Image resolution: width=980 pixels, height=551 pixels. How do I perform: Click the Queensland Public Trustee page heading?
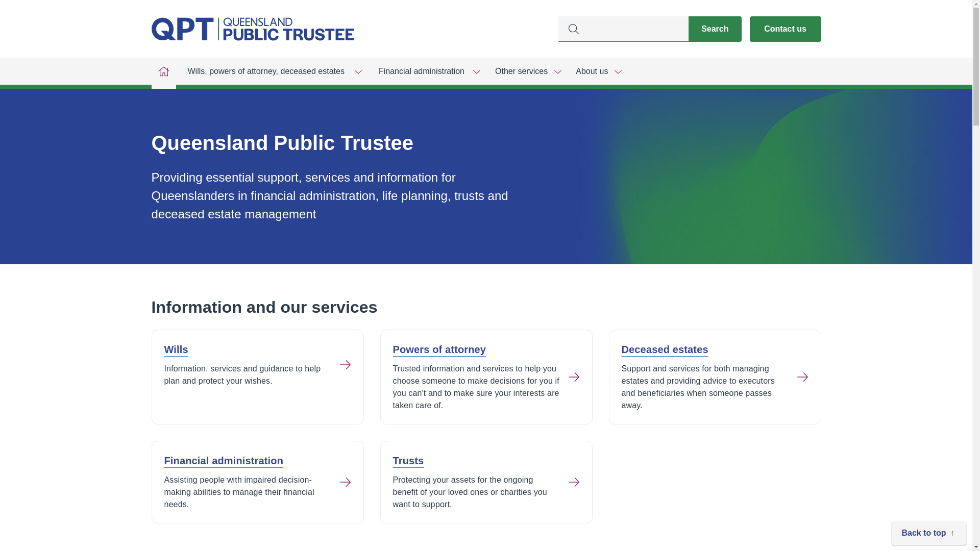[282, 143]
